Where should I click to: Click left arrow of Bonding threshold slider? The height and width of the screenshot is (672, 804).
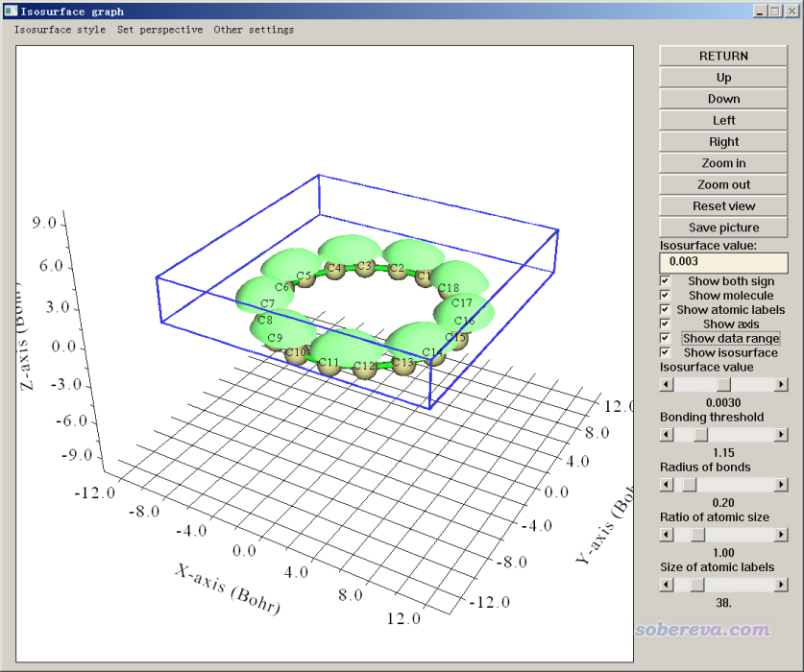click(667, 434)
